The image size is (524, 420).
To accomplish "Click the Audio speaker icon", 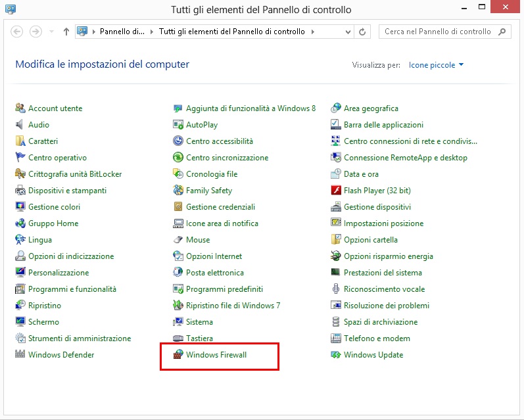I will coord(20,125).
